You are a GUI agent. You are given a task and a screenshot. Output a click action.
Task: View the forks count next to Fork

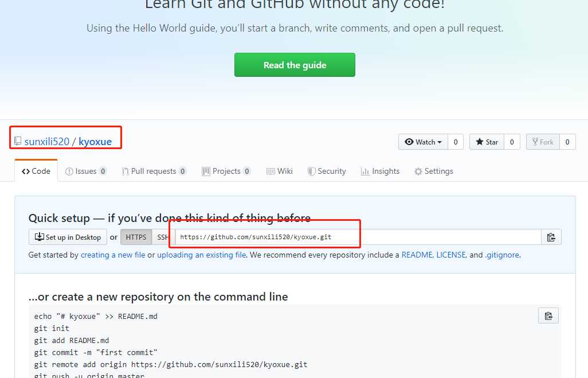pyautogui.click(x=567, y=142)
